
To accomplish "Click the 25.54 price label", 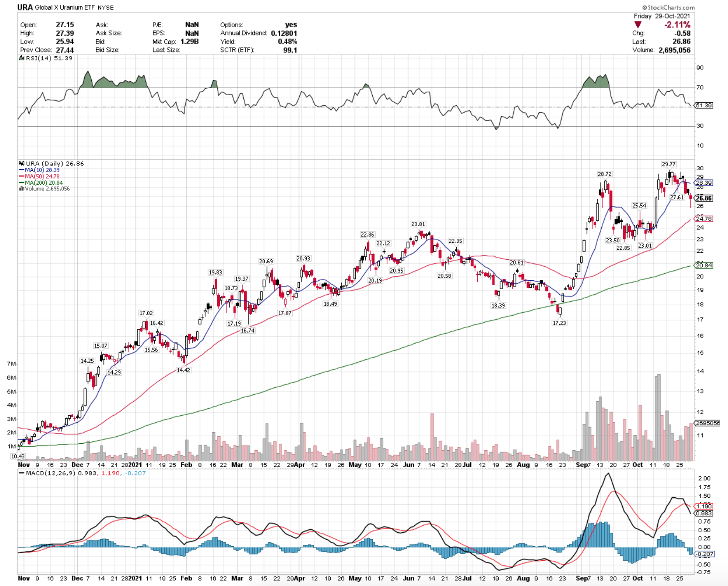I will tap(639, 205).
